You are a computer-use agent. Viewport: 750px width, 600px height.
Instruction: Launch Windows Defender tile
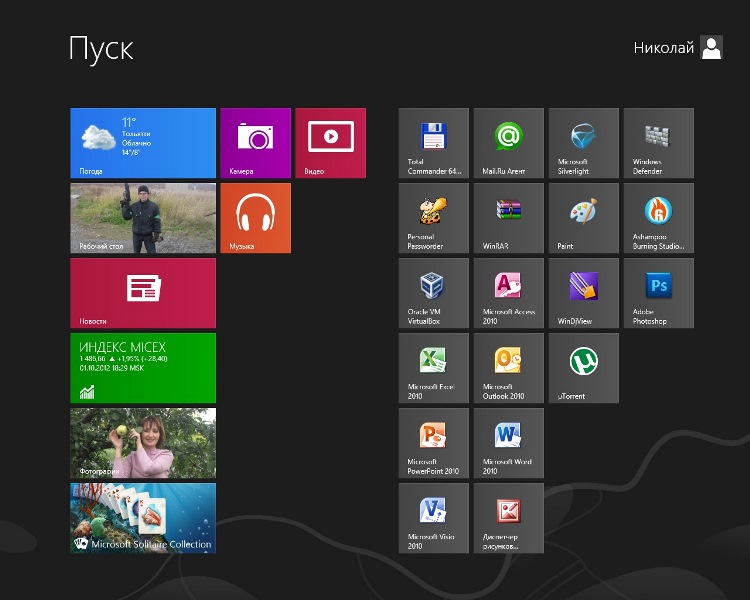coord(659,143)
